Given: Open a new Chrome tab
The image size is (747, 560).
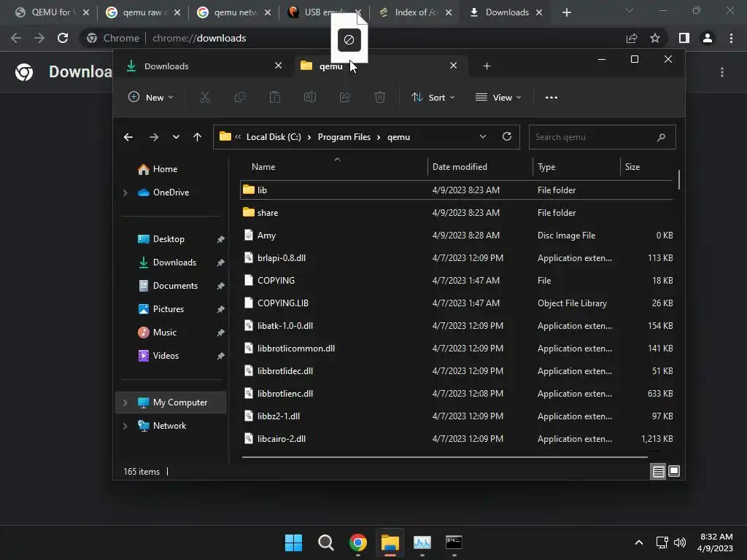Looking at the screenshot, I should (x=566, y=12).
